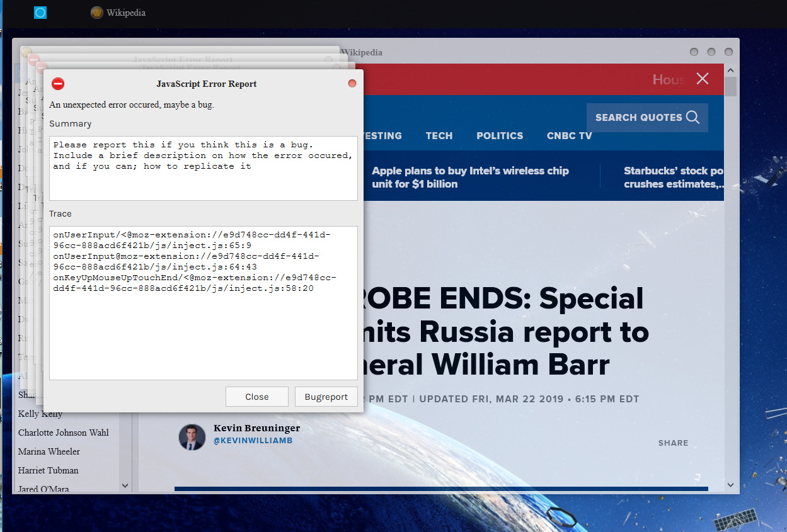Open Apple plans to buy Intel headline
Image resolution: width=787 pixels, height=532 pixels.
pos(471,178)
